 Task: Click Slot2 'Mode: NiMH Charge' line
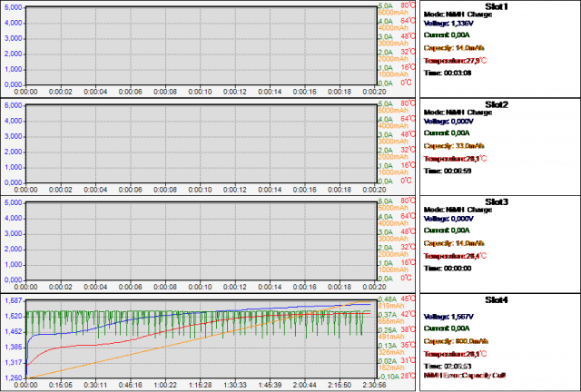click(458, 113)
